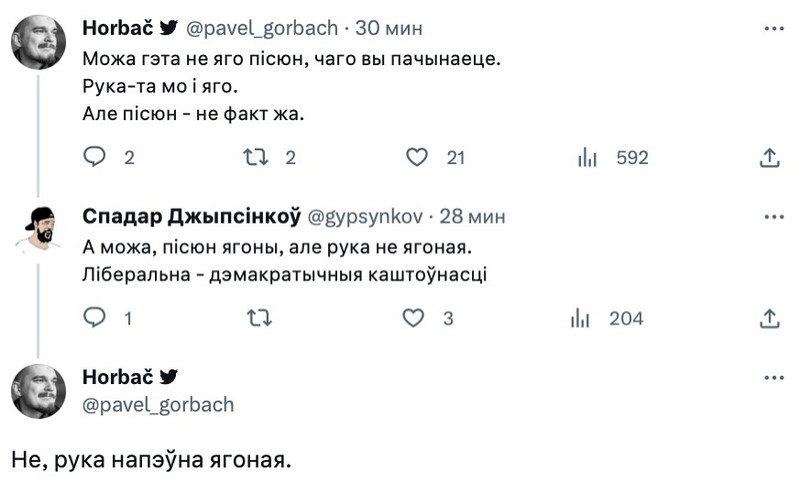
Task: Reply to Спадар Джыпсінкоў's tweet
Action: (x=95, y=318)
